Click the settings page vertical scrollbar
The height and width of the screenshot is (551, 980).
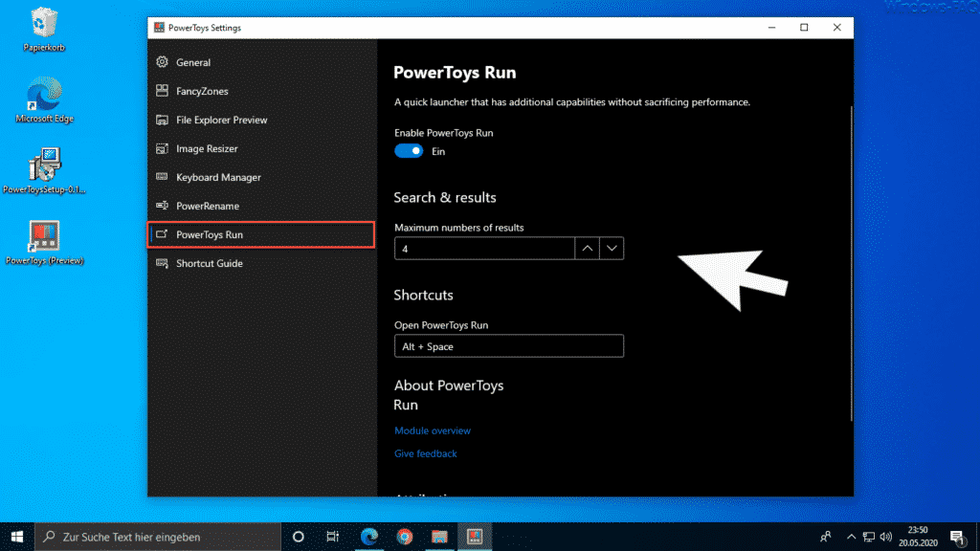[x=851, y=262]
